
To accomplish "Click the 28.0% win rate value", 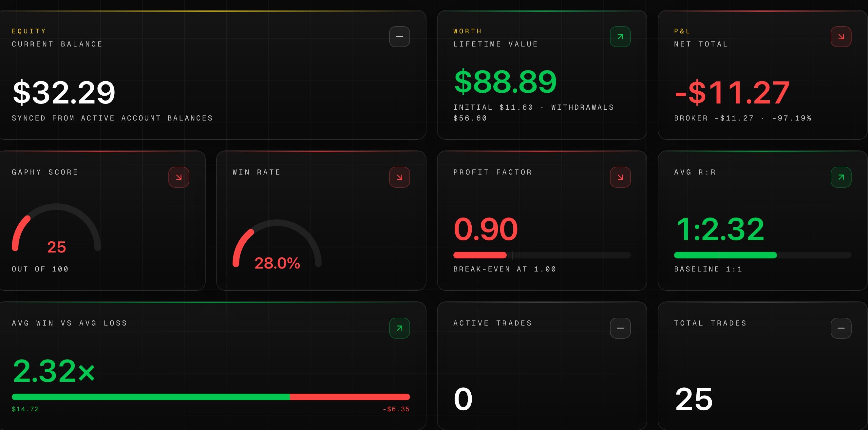I will pos(277,263).
